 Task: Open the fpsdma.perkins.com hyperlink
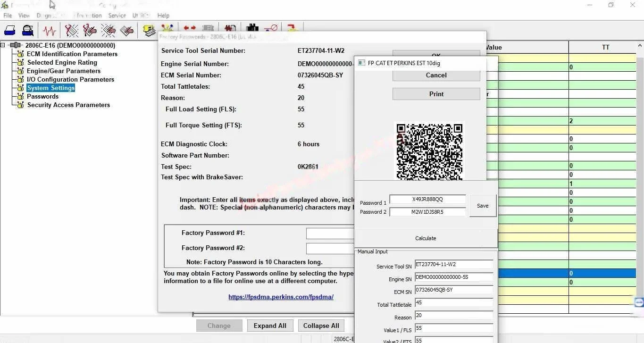[281, 297]
